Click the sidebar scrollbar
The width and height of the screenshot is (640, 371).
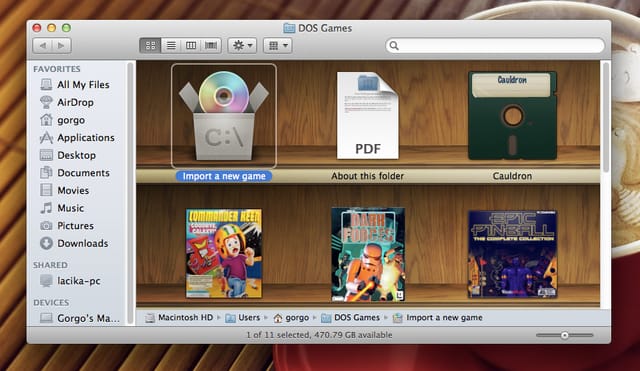(x=131, y=192)
